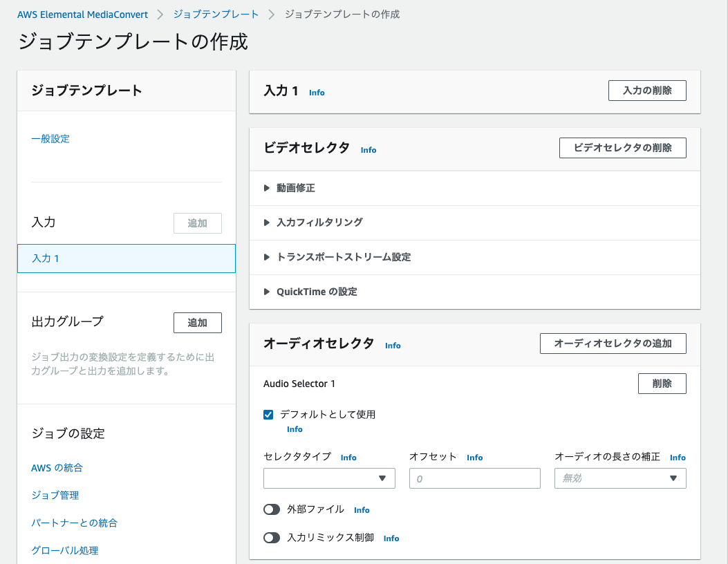Enable the 外部ファイル toggle

272,509
